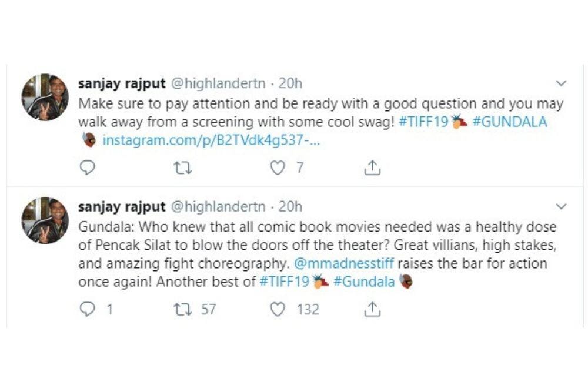588x392 pixels.
Task: Open the #TIFF19 hashtag in second tweet
Action: 284,281
